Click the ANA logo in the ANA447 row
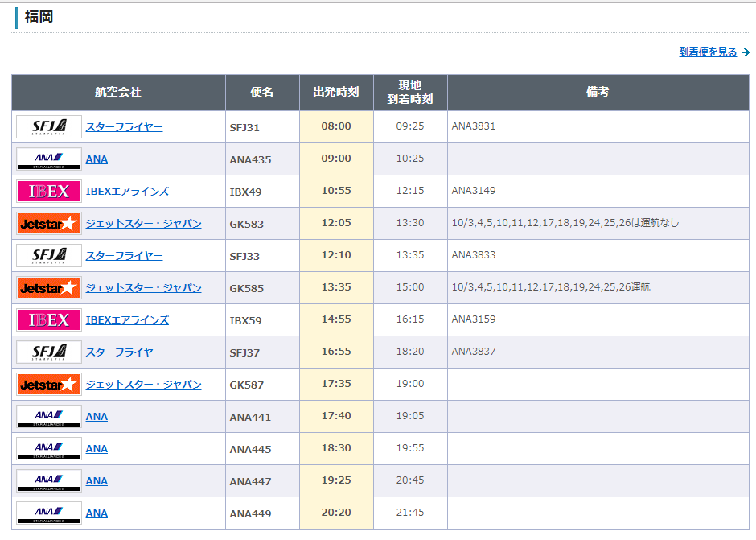Image resolution: width=756 pixels, height=540 pixels. 49,481
